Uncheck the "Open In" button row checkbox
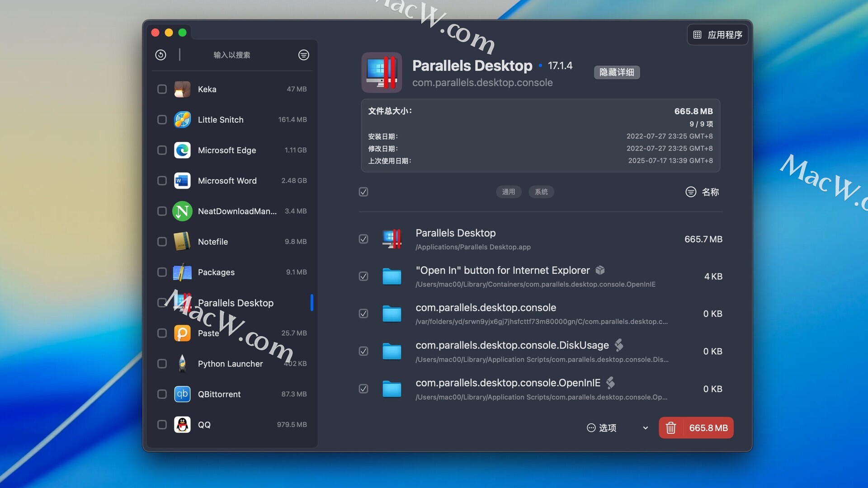868x488 pixels. click(x=363, y=277)
